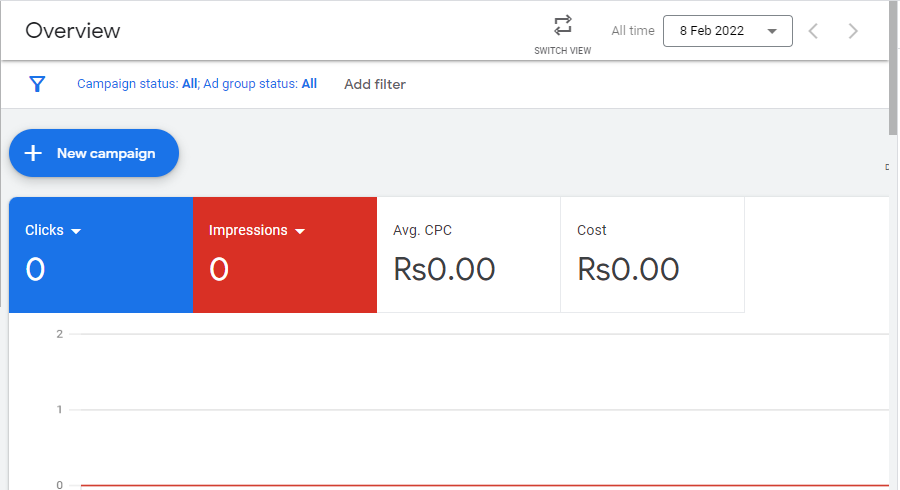
Task: Click the plus icon on New campaign
Action: pyautogui.click(x=34, y=153)
